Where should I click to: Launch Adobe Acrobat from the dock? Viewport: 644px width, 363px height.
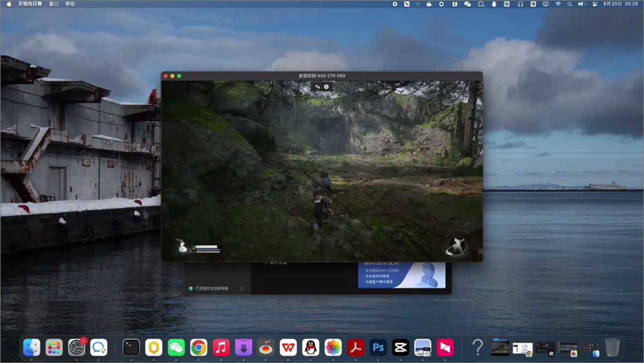[x=356, y=347]
